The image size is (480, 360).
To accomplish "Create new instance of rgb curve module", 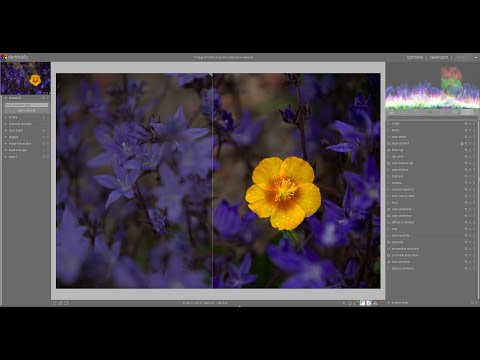I will click(x=466, y=157).
